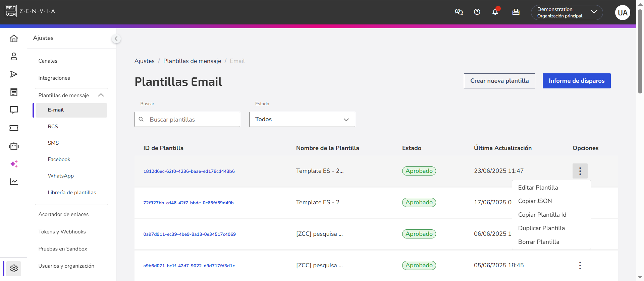Open Librería de plantillas
The width and height of the screenshot is (644, 281).
coord(72,193)
